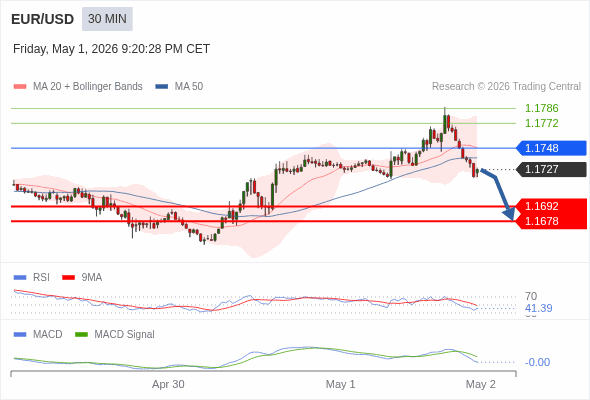Select the blue 1.1748 pivot price tag
Viewport: 590px width, 400px height.
[551, 148]
